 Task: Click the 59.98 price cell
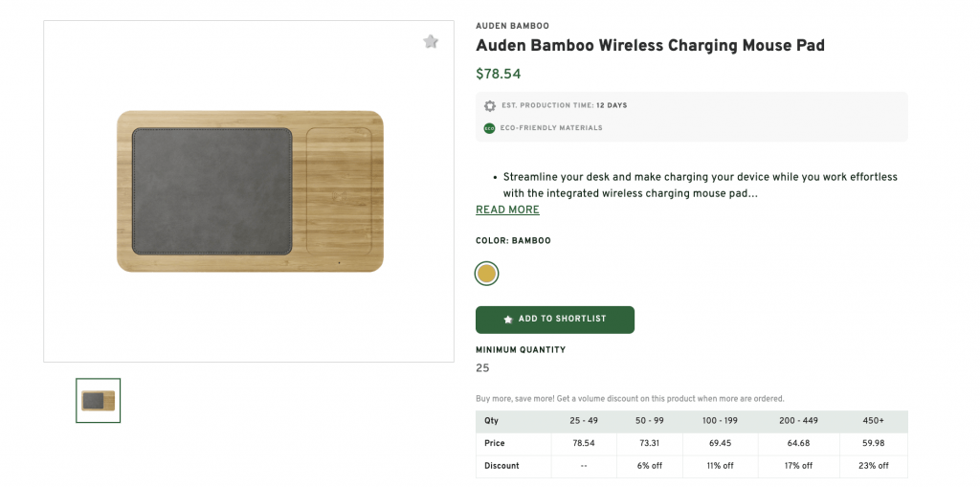click(x=873, y=443)
